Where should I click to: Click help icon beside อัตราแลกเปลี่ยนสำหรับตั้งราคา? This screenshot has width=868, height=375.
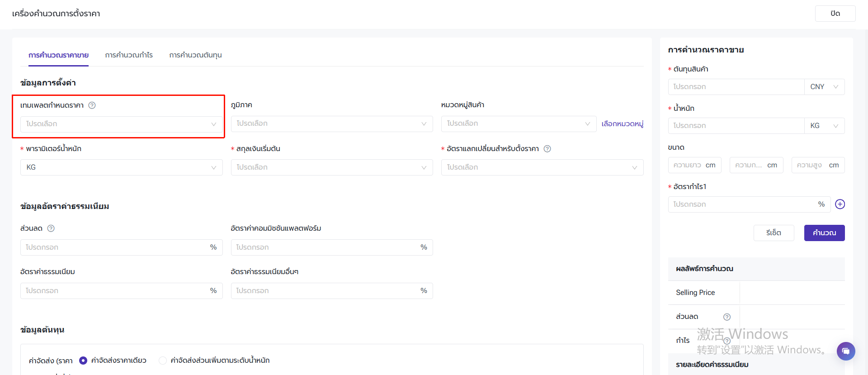[547, 149]
